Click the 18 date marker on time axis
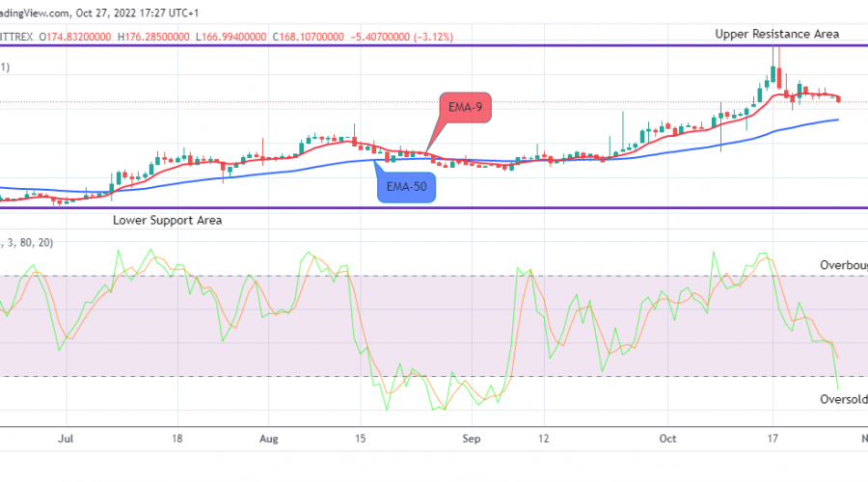868x482 pixels. [178, 437]
